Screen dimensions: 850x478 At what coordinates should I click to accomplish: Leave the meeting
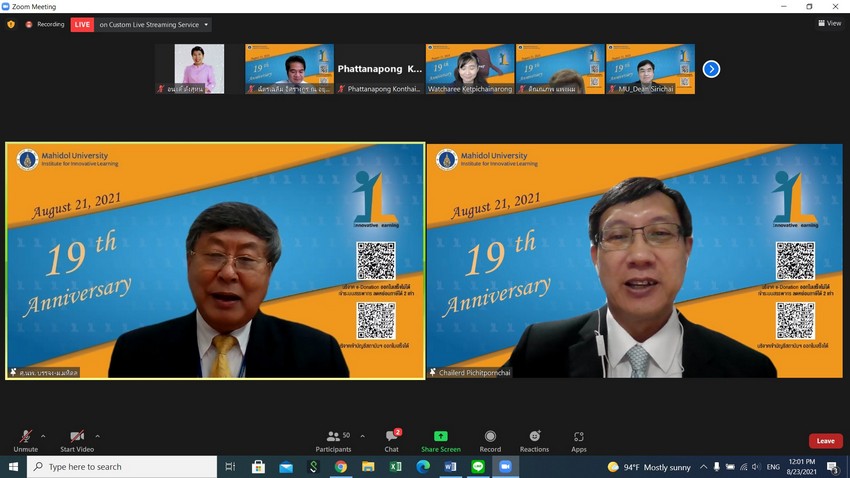825,441
